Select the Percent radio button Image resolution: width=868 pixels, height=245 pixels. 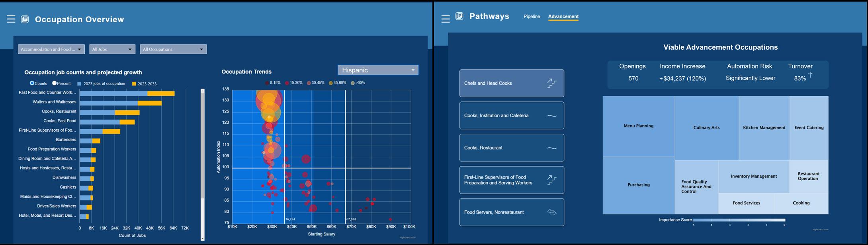55,83
